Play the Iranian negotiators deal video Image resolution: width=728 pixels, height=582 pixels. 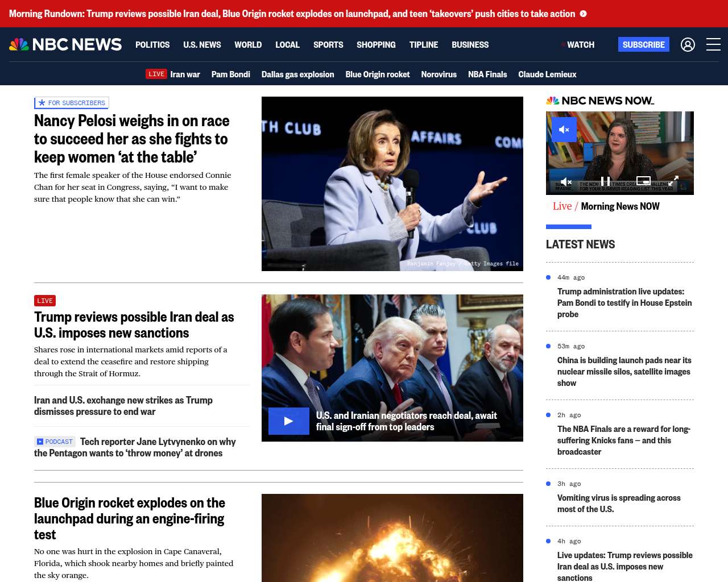[289, 421]
